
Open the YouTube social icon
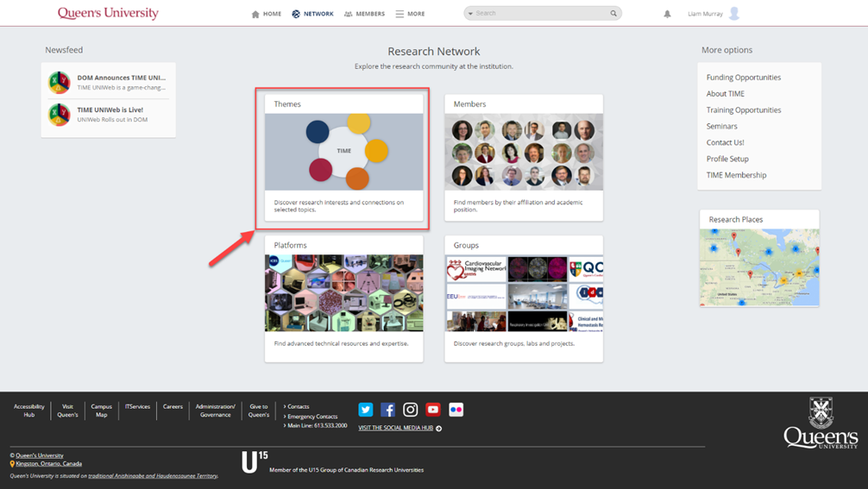point(433,410)
